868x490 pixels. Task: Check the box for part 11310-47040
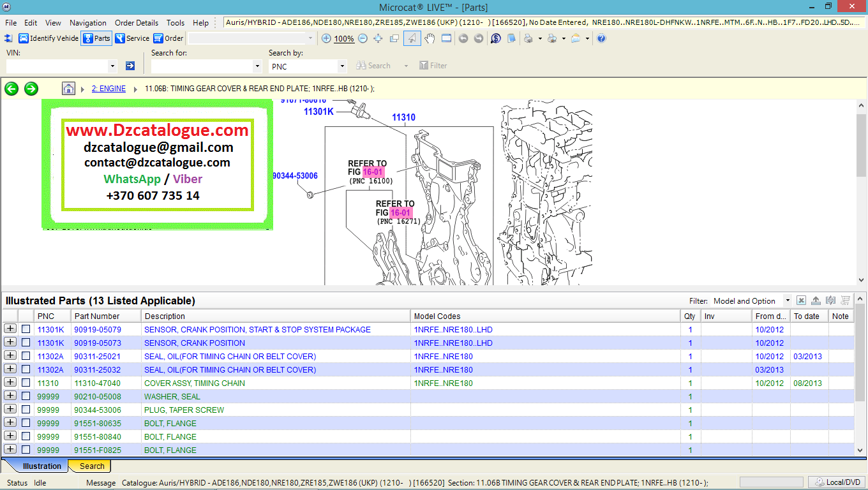pyautogui.click(x=26, y=383)
